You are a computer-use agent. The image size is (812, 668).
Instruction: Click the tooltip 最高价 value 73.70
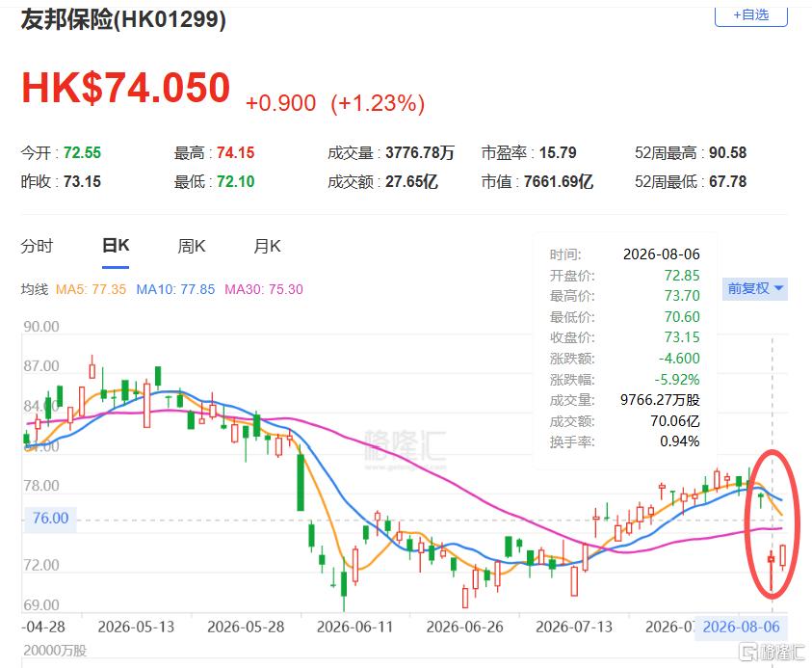[682, 296]
